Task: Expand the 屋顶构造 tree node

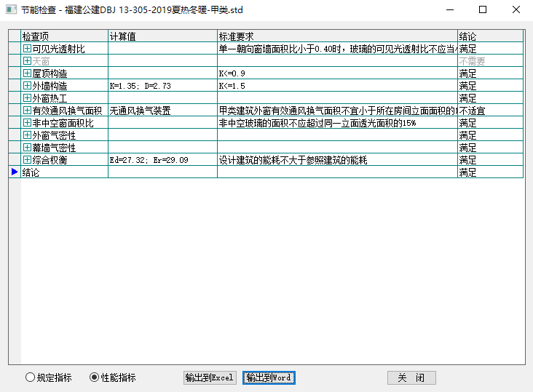Action: pos(27,73)
